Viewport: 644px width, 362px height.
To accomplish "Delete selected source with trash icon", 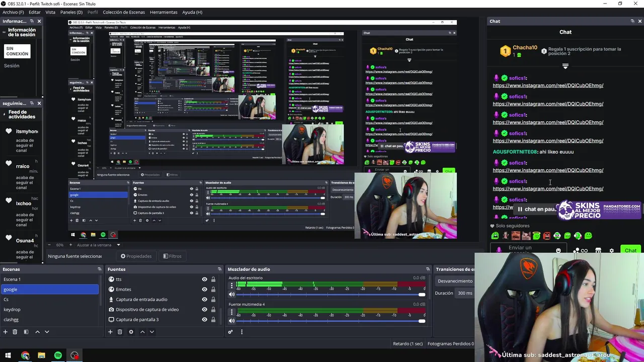I will pyautogui.click(x=120, y=332).
